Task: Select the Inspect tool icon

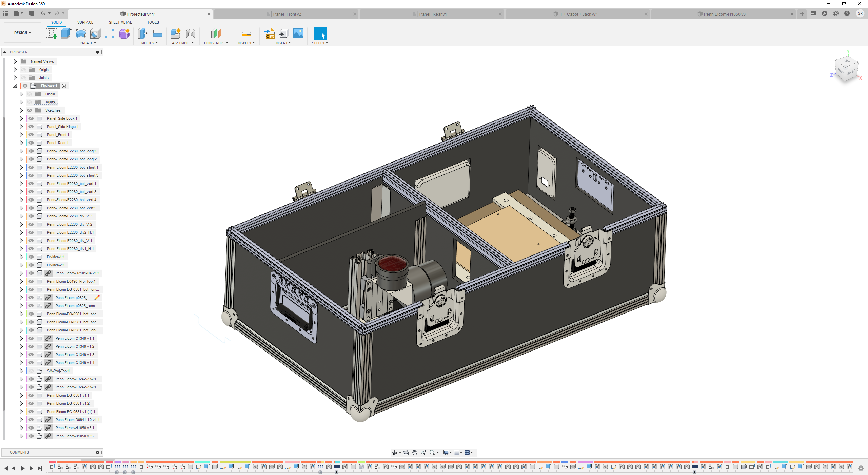Action: pyautogui.click(x=245, y=33)
